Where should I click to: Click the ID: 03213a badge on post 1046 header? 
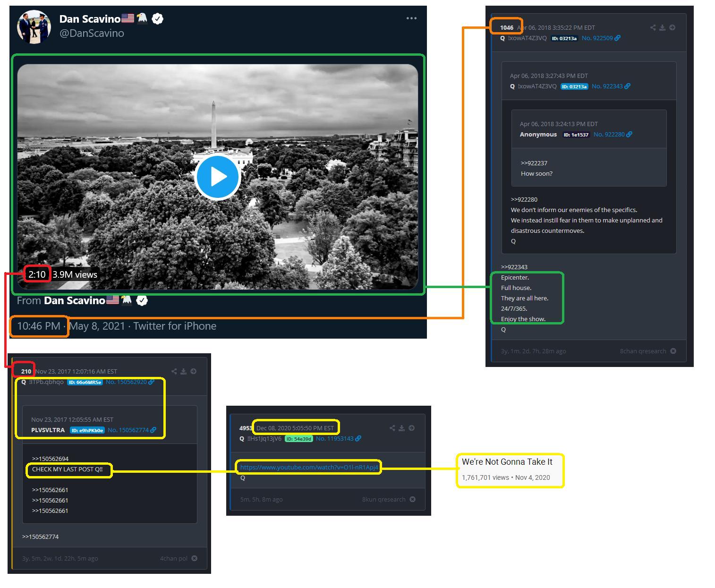tap(564, 38)
